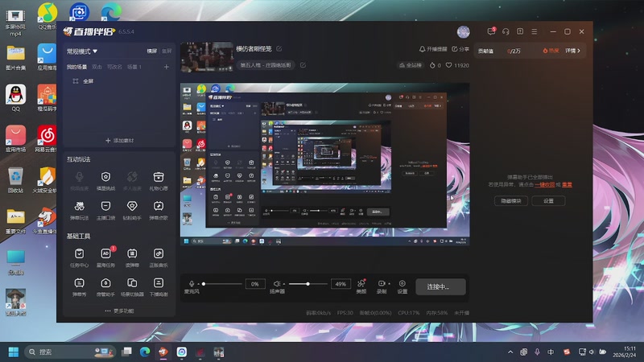Screen dimensions: 644x362
Task: Edit the stream title with the pencil icon
Action: (x=279, y=49)
